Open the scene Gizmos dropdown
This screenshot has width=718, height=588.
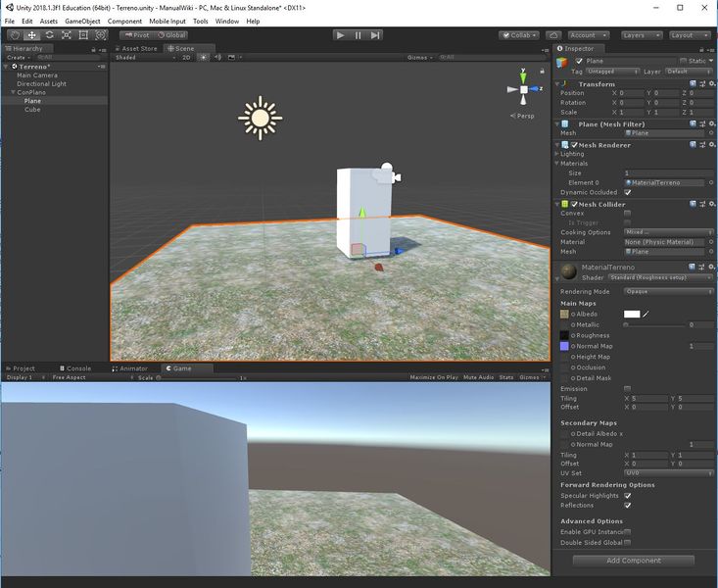[419, 57]
